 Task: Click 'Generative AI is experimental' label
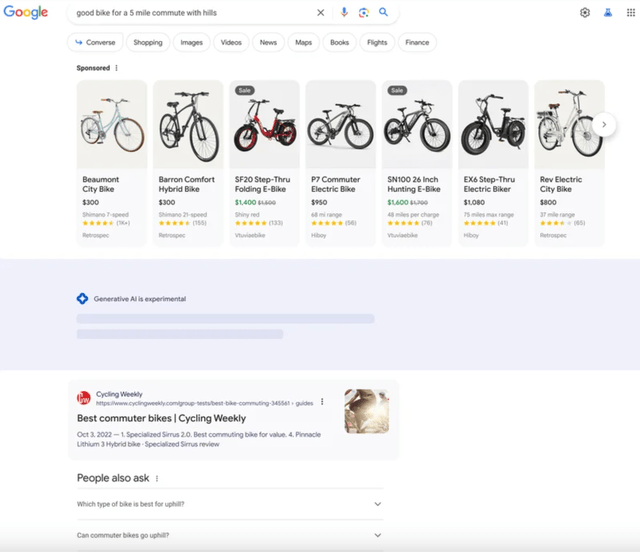click(x=140, y=299)
